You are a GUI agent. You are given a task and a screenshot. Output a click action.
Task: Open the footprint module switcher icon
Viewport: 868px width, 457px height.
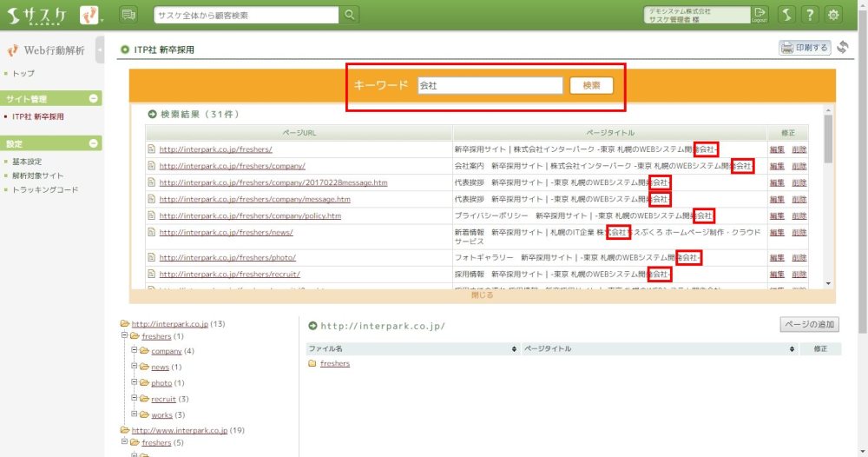pos(89,15)
